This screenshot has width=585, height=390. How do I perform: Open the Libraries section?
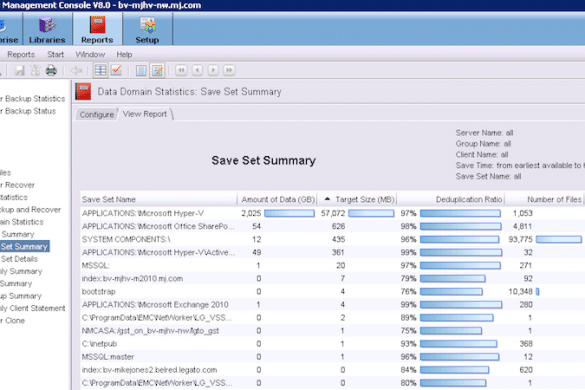47,30
